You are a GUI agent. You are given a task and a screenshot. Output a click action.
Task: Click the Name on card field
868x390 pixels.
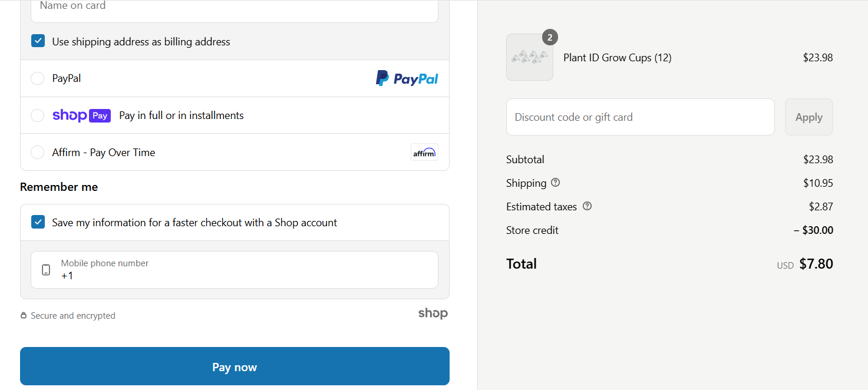[235, 9]
